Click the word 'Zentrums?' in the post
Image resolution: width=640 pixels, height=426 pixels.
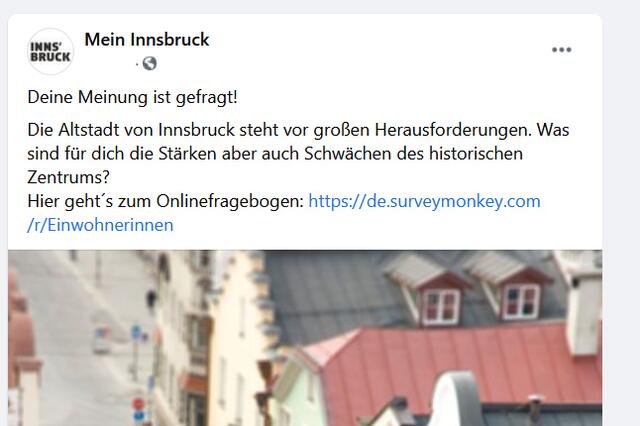pos(69,178)
